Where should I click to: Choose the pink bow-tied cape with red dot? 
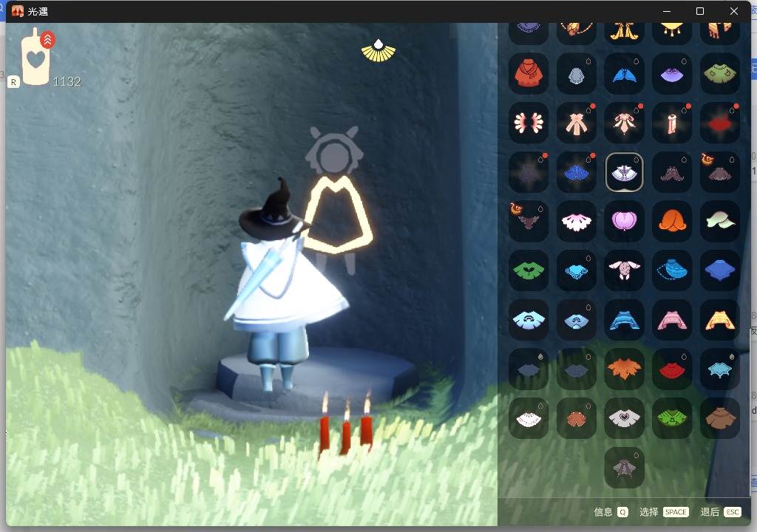(x=577, y=123)
